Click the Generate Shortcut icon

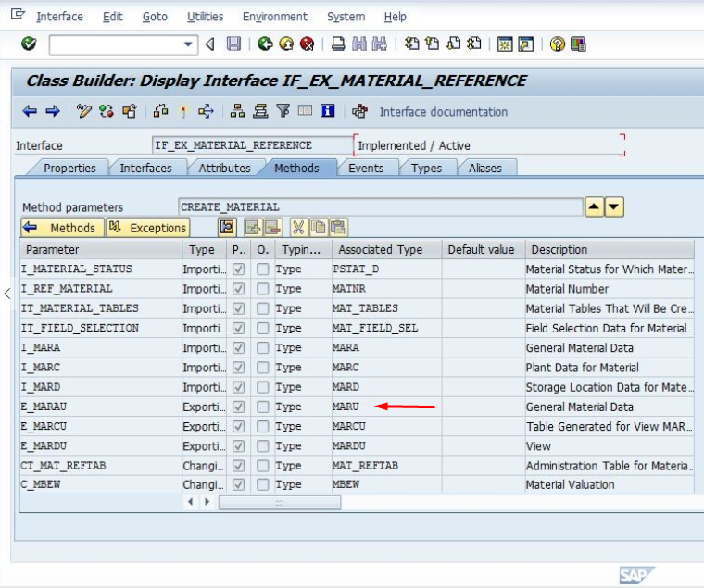(x=526, y=44)
